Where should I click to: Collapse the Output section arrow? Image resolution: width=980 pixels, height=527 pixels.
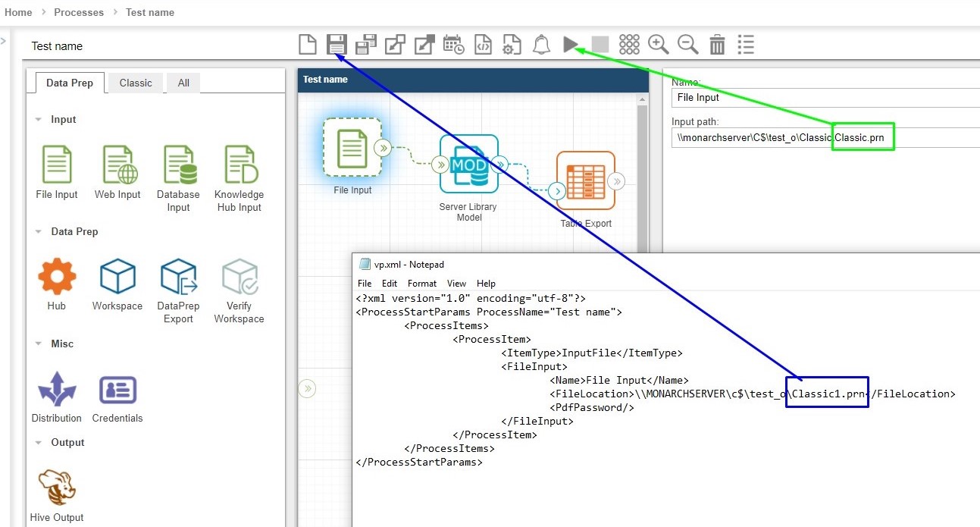39,443
